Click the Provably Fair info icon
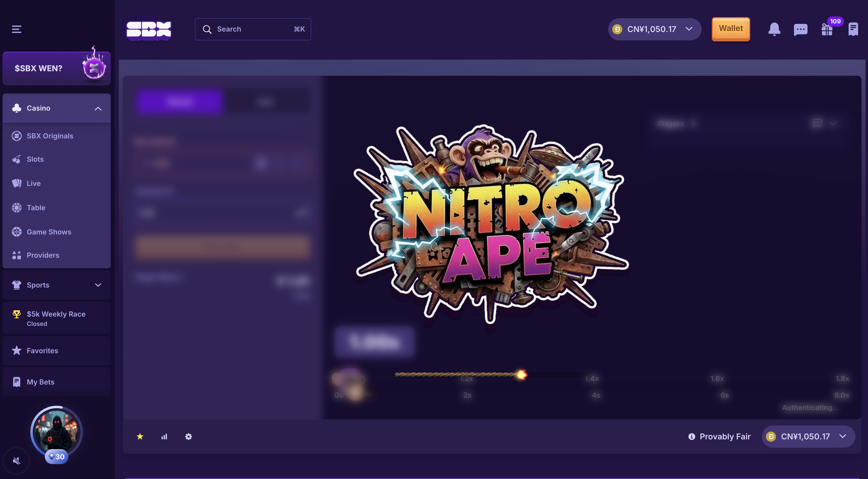The width and height of the screenshot is (868, 479). coord(692,437)
